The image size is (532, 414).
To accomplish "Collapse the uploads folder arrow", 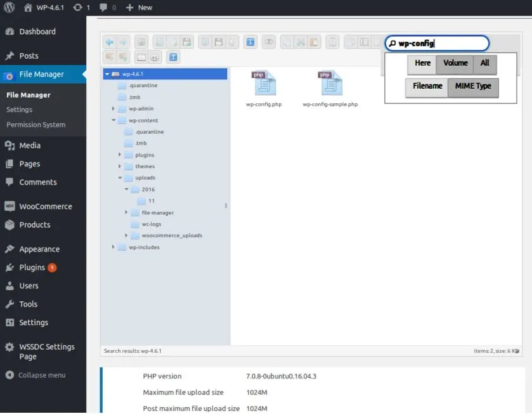I will tap(120, 178).
